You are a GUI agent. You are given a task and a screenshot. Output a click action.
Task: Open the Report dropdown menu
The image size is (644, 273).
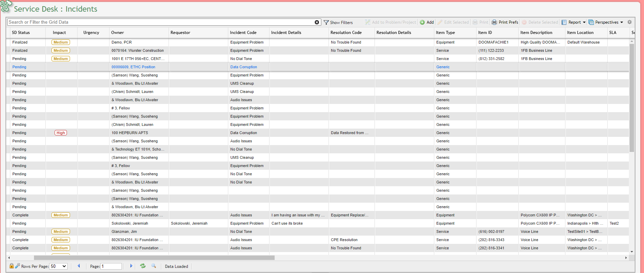pyautogui.click(x=574, y=22)
